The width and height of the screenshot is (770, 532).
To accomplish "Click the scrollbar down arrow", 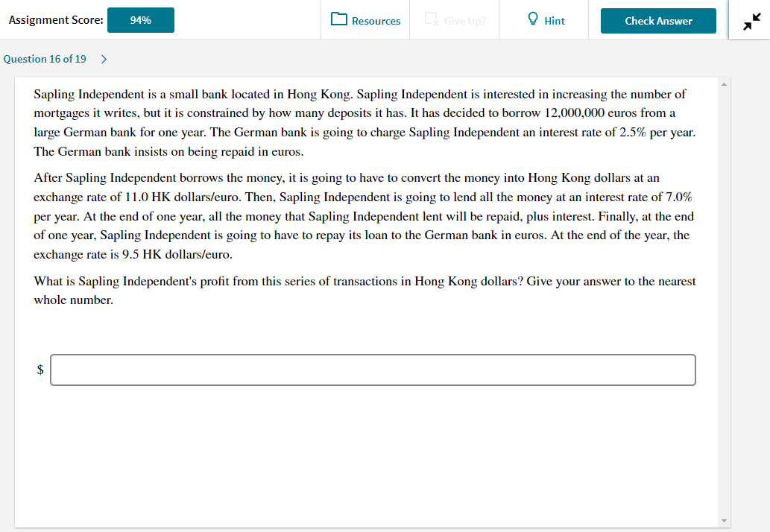I will (723, 519).
